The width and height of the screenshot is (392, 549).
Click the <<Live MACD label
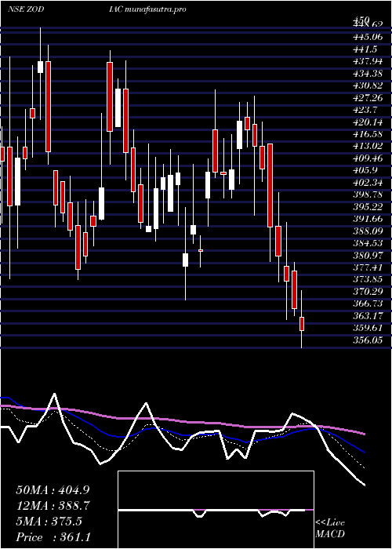click(x=330, y=528)
